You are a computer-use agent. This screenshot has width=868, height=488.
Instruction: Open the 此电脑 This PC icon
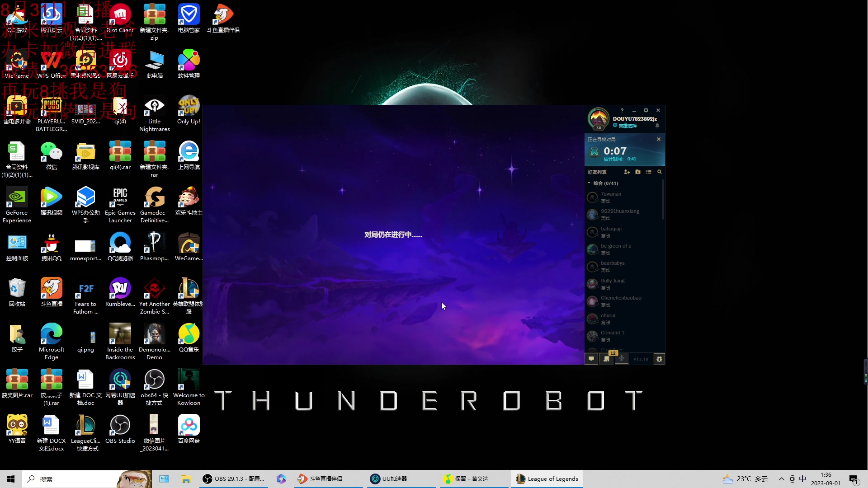point(154,64)
